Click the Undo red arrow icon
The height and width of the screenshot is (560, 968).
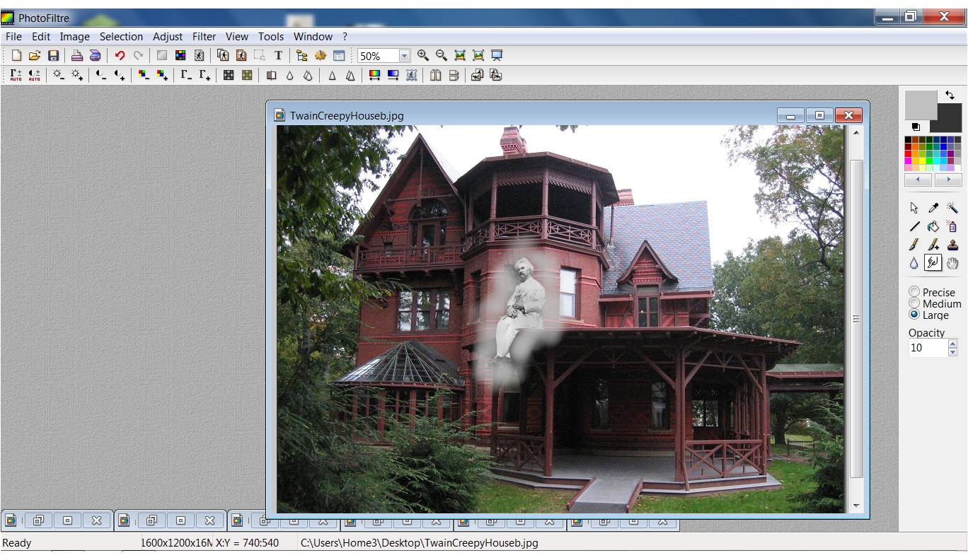[x=120, y=56]
